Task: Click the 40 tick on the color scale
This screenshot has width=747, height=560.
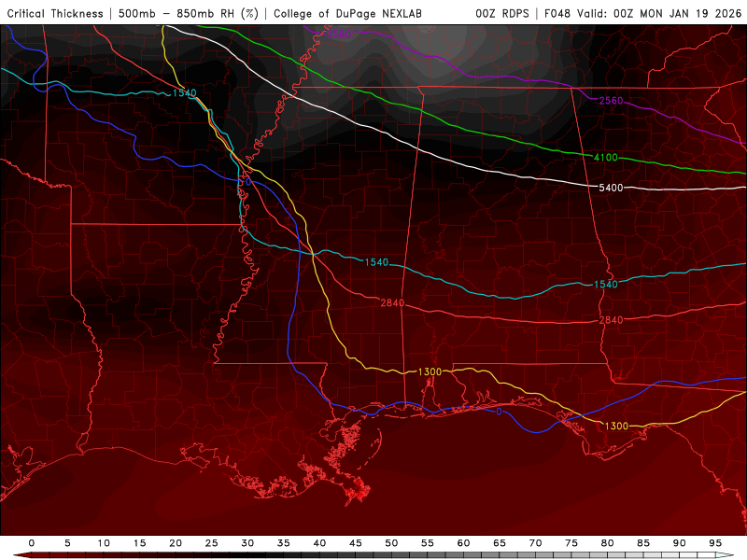Action: [x=319, y=543]
